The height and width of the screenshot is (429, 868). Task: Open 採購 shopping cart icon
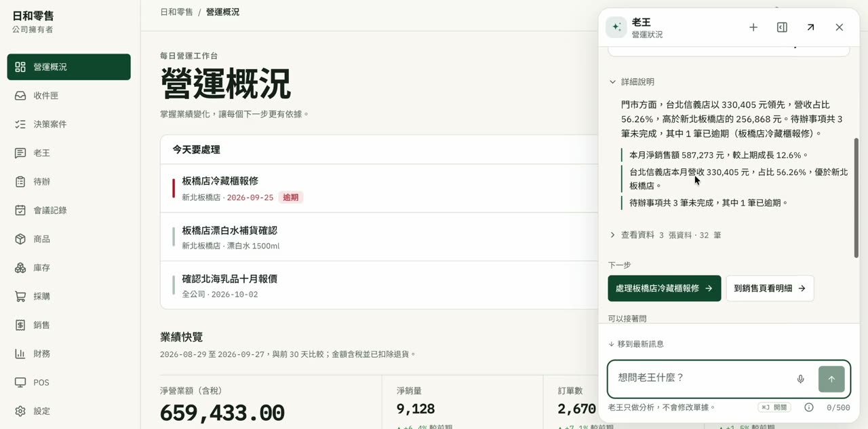click(x=20, y=297)
